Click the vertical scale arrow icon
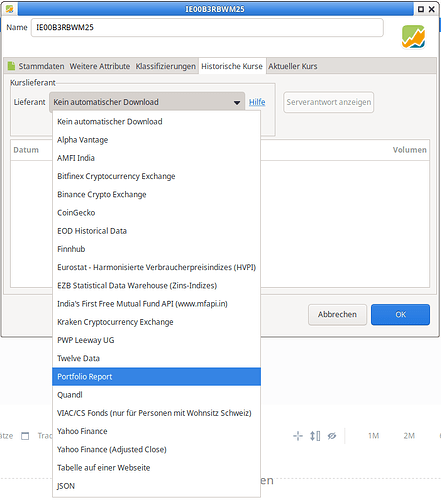Image resolution: width=441 pixels, height=500 pixels. coord(315,436)
